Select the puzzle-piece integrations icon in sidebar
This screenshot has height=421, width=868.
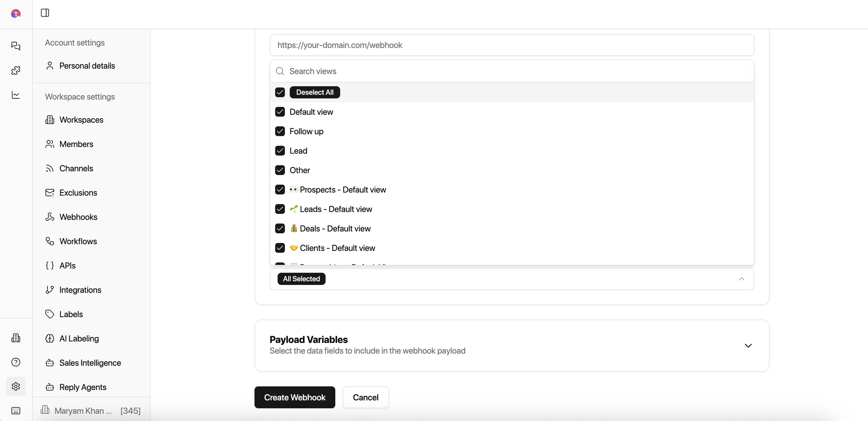16,70
